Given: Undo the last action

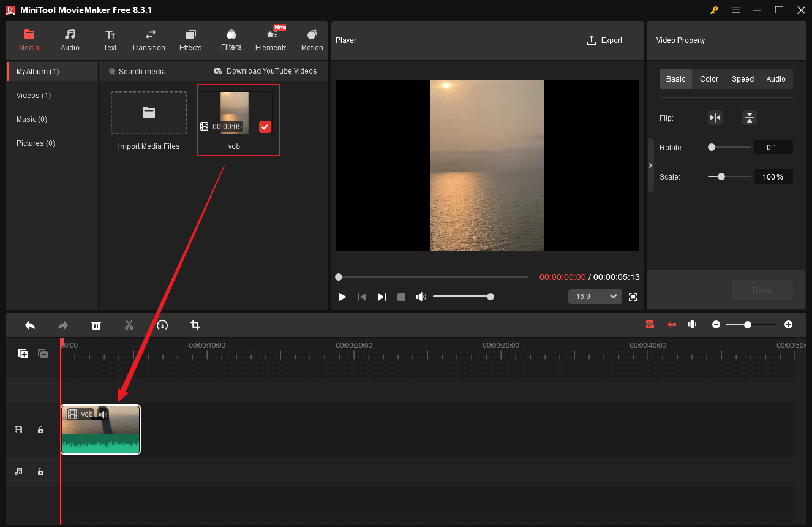Looking at the screenshot, I should [30, 325].
